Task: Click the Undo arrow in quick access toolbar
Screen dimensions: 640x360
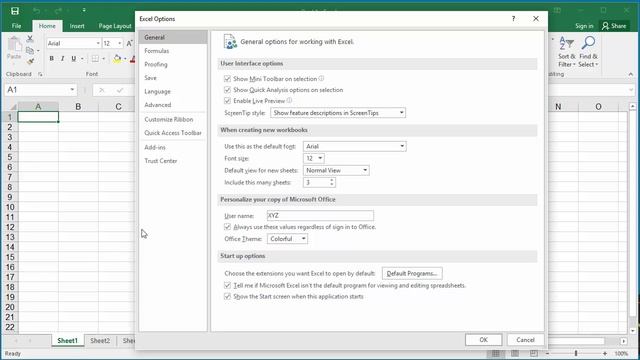Action: pyautogui.click(x=36, y=11)
